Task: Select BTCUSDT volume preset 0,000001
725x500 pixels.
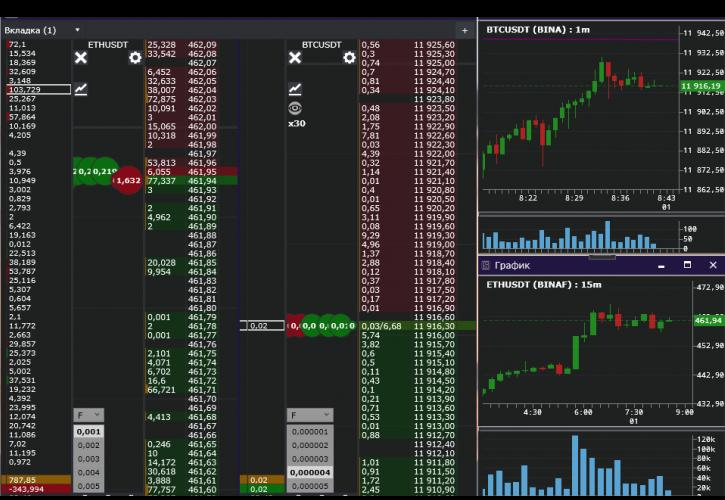Action: point(309,432)
